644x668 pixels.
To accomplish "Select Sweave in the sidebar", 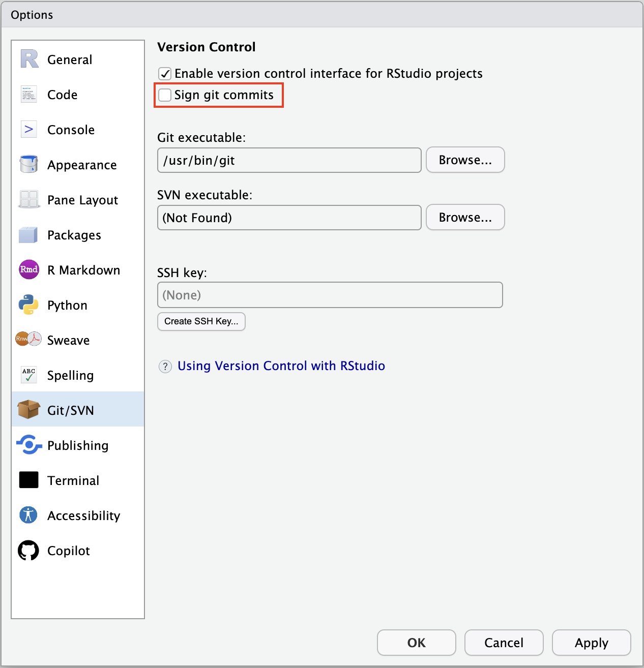I will (78, 340).
